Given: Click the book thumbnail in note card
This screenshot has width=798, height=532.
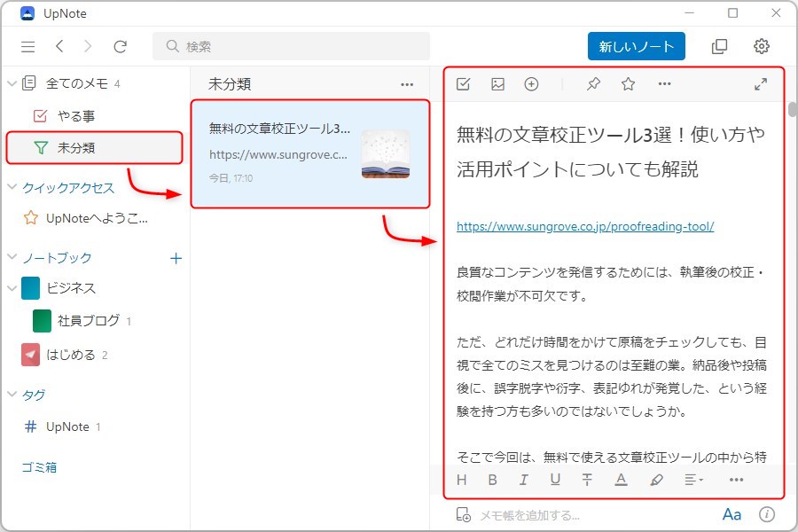Looking at the screenshot, I should tap(386, 154).
